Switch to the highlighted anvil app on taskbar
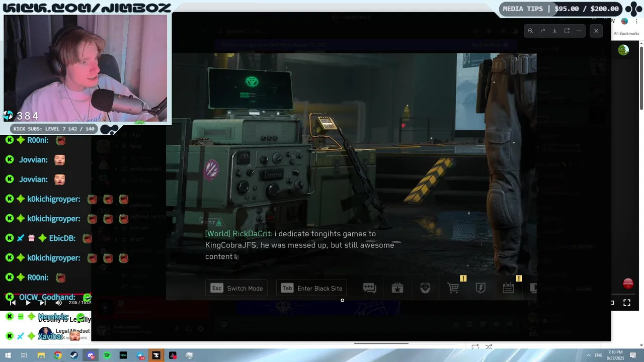The width and height of the screenshot is (644, 362). pos(156,355)
